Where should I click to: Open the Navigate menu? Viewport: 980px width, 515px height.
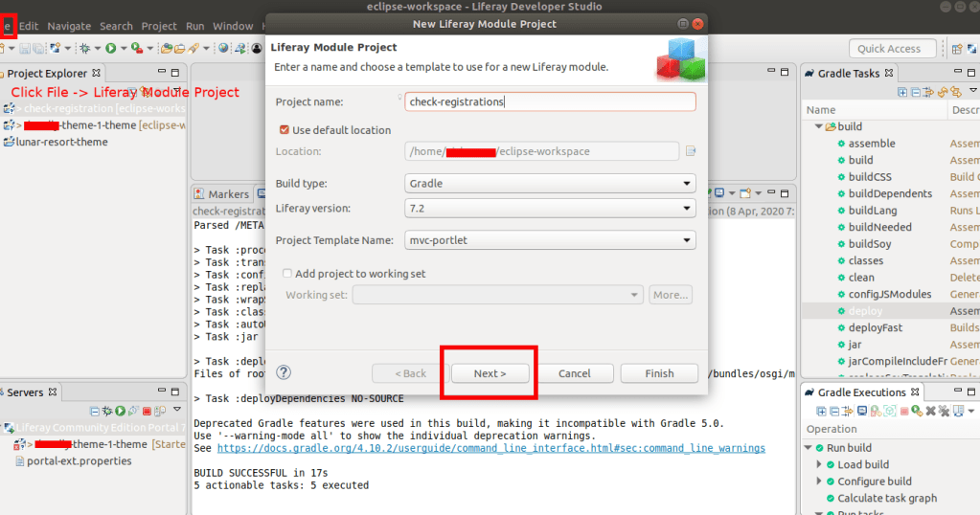(x=69, y=26)
